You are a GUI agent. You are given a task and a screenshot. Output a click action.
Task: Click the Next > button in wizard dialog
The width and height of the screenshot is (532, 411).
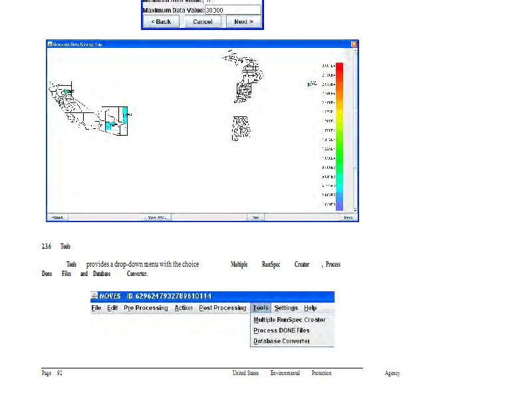(243, 22)
